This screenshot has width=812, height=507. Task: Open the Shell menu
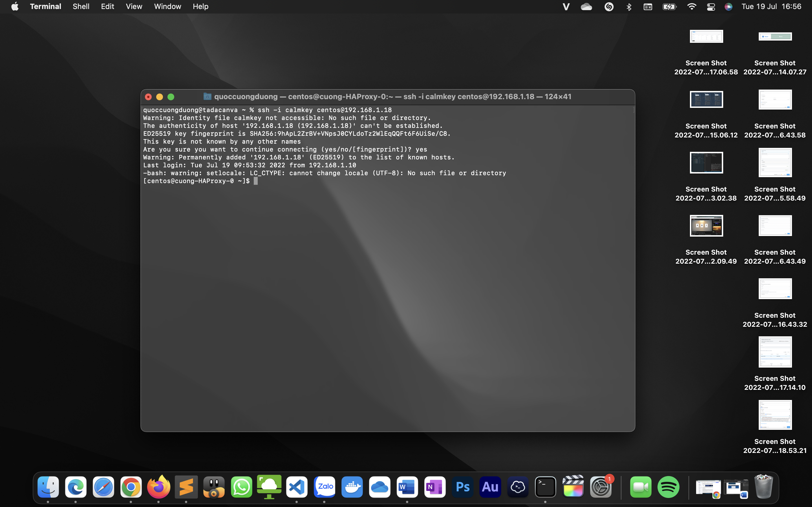[x=81, y=7]
